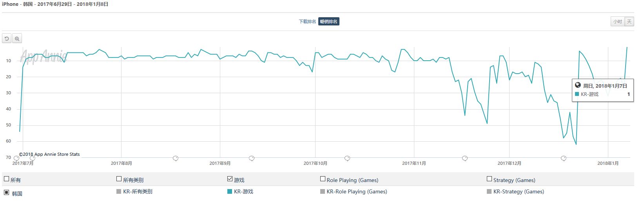Click the gray KR-Strategy (Games) legend swatch

point(489,191)
